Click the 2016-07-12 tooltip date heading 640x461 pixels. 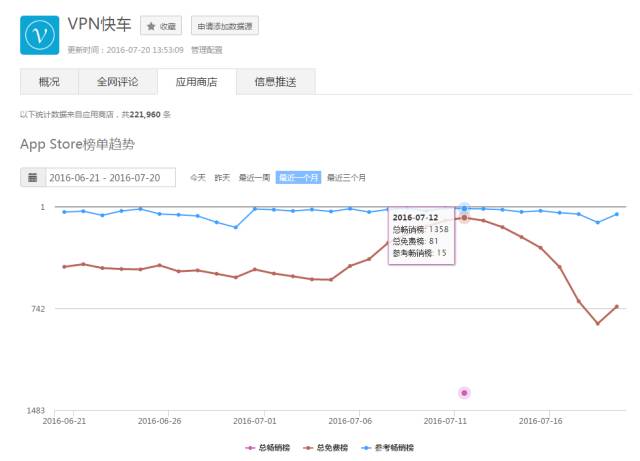(415, 218)
